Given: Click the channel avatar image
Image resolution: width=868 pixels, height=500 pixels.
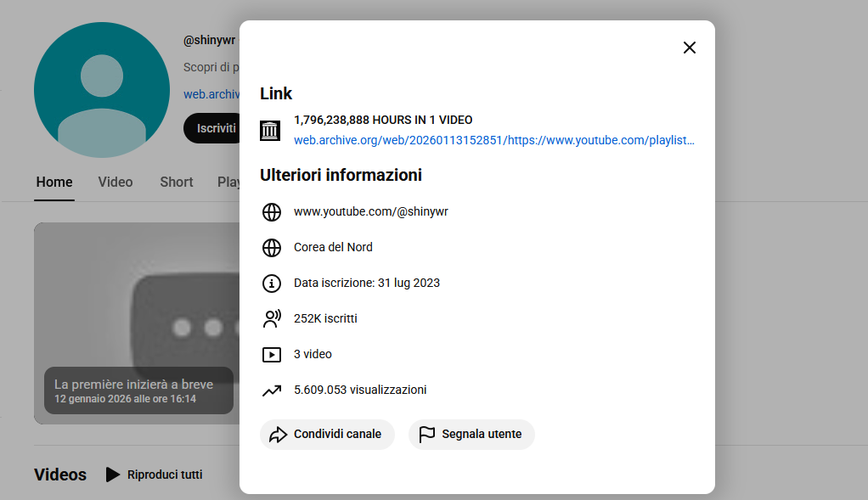Looking at the screenshot, I should [101, 89].
